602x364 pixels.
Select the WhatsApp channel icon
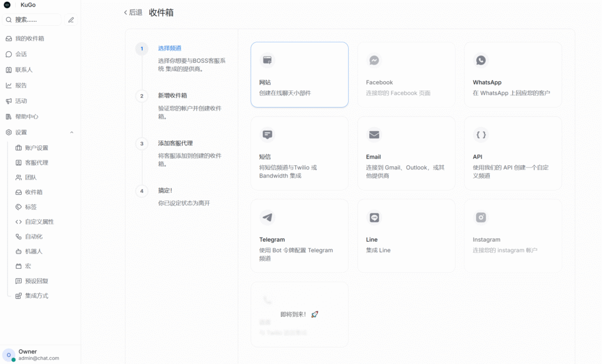481,60
